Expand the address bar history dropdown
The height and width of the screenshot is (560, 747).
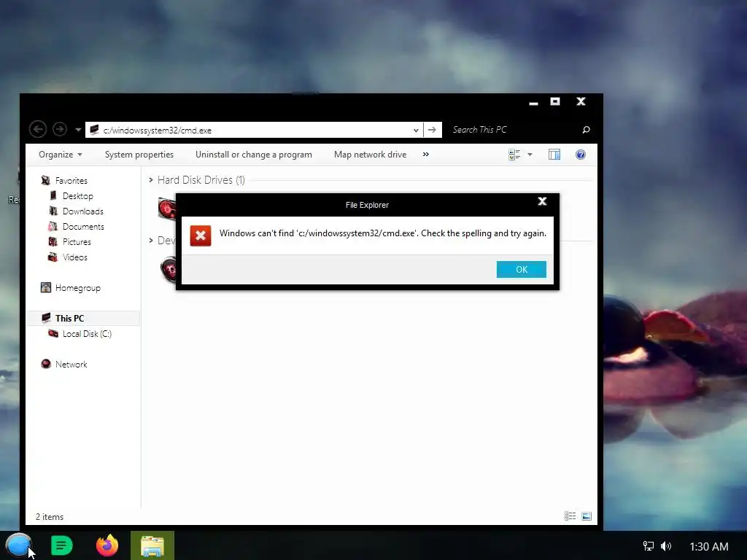[416, 130]
